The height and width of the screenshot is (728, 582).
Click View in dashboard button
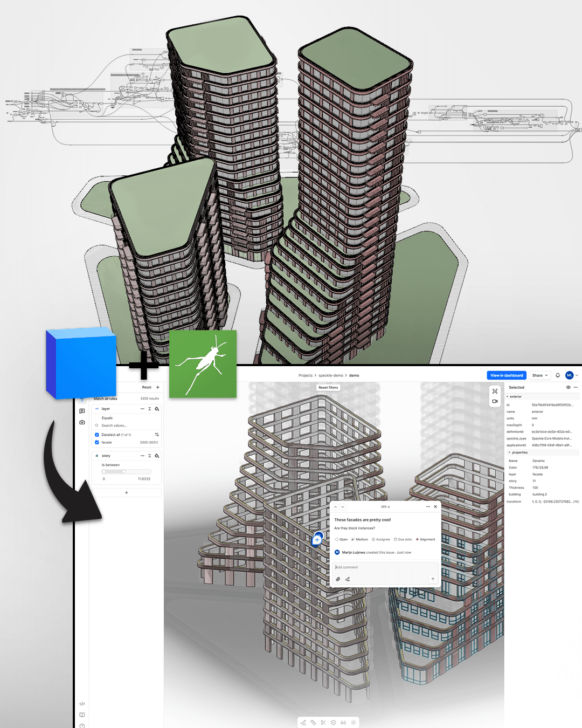[507, 375]
